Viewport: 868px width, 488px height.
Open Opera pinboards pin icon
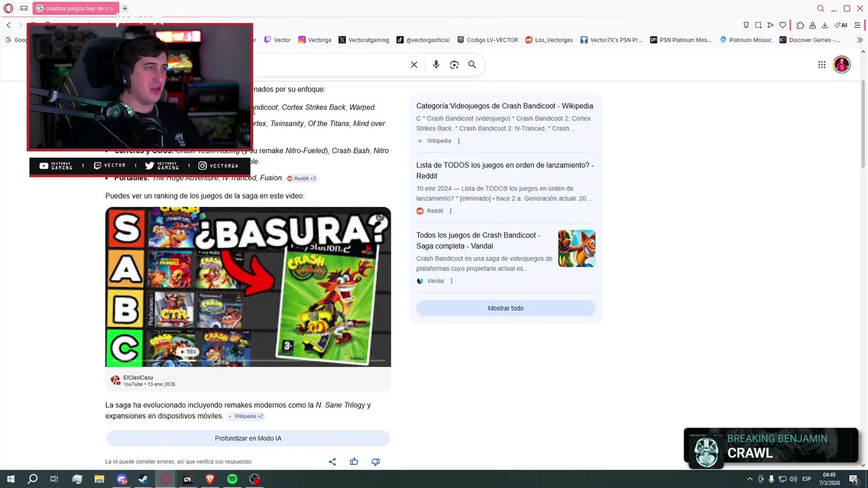click(x=746, y=26)
